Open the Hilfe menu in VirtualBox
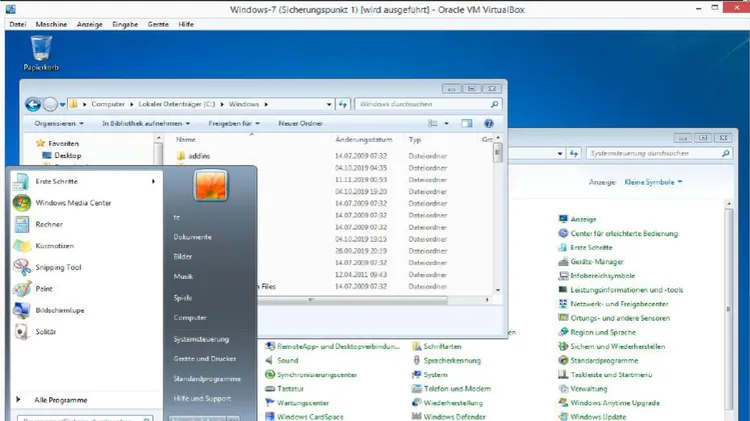Viewport: 750px width, 421px height. click(186, 24)
